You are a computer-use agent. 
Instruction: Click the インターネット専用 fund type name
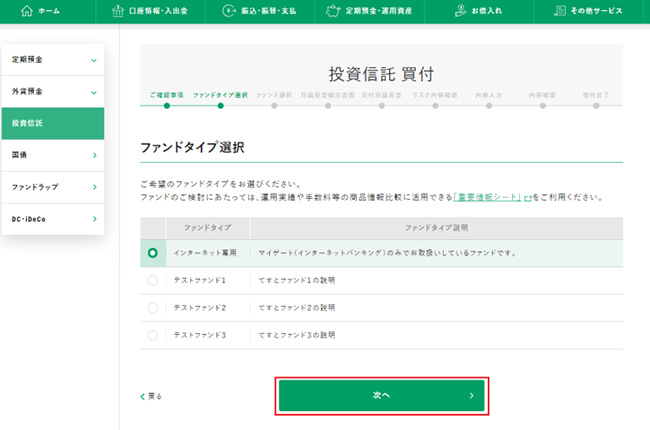[x=205, y=253]
